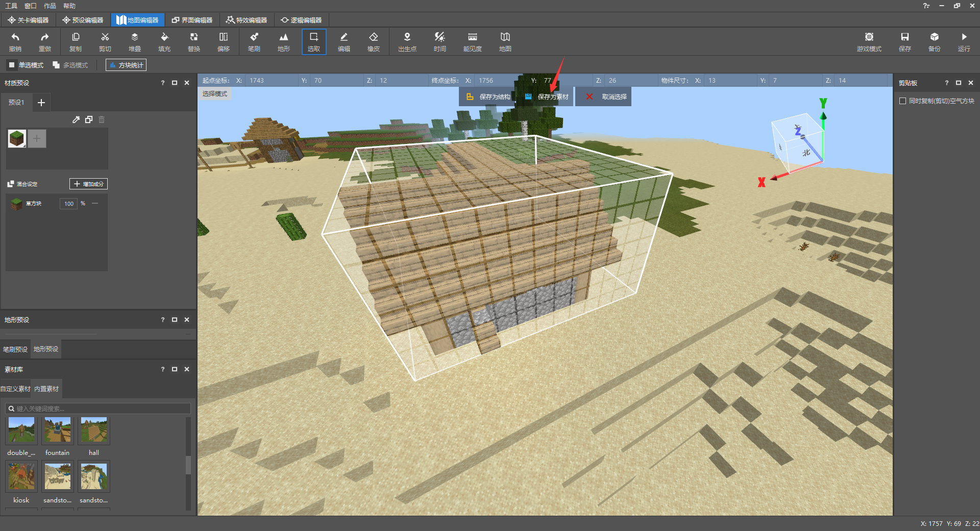980x531 pixels.
Task: Click the help icon in the 剪贴板 panel
Action: click(x=947, y=83)
